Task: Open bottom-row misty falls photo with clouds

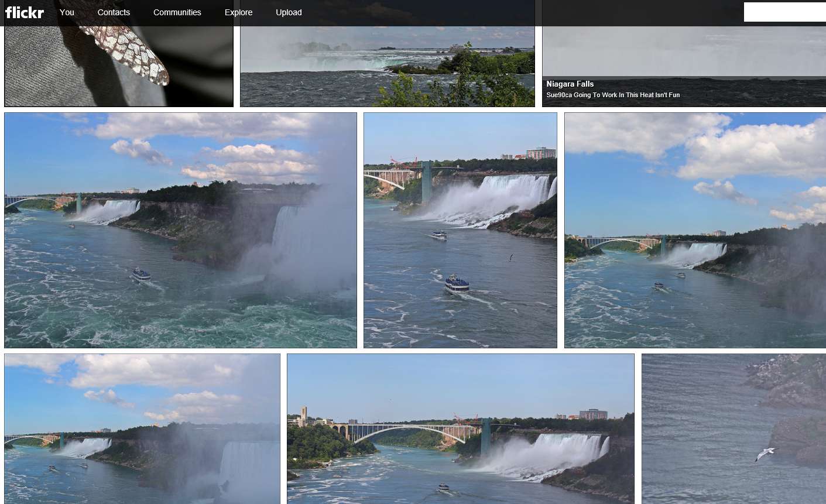Action: pyautogui.click(x=142, y=428)
